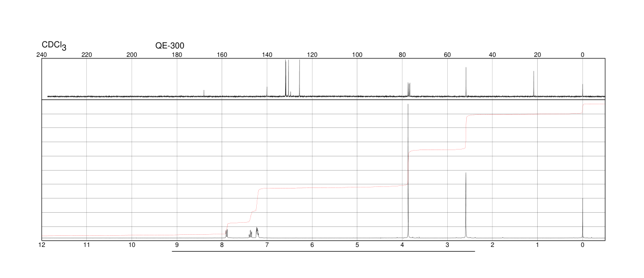Select the 40 tick label on top axis

coord(492,55)
